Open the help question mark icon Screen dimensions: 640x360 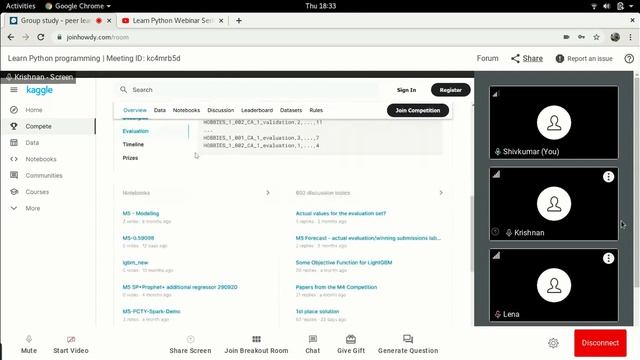pos(629,58)
